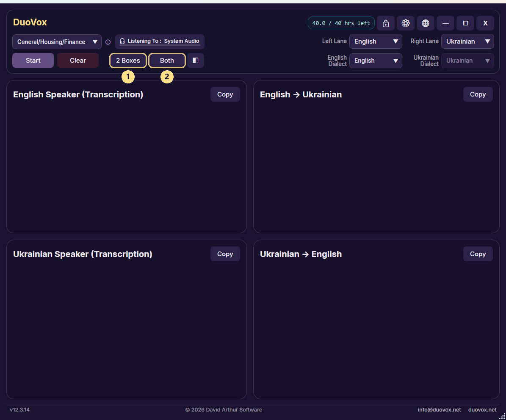Start the transcription session
Screen dimensions: 506x420
point(33,60)
